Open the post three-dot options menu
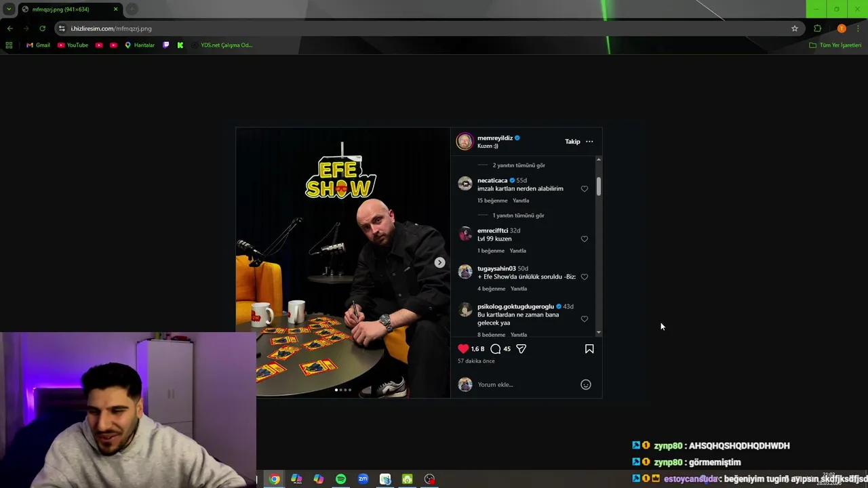The image size is (868, 488). pyautogui.click(x=589, y=142)
